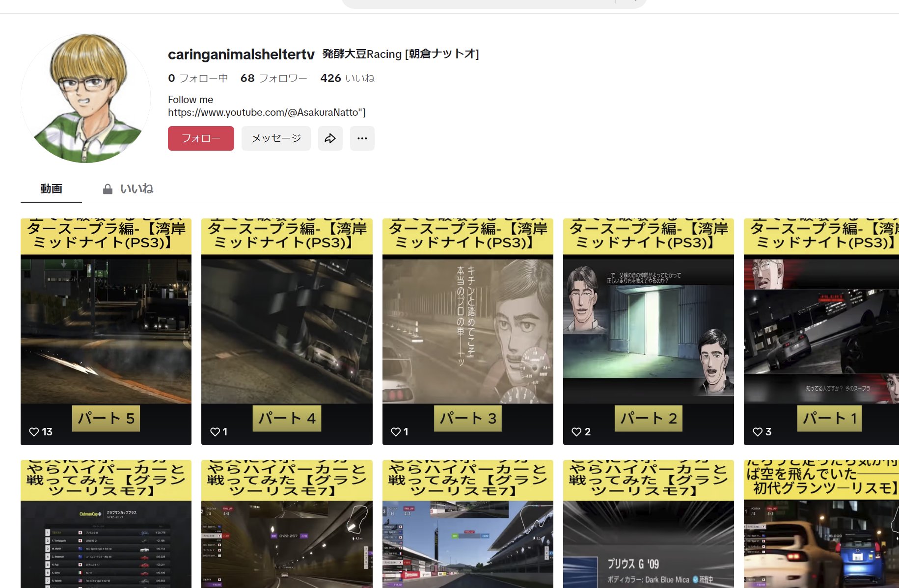The width and height of the screenshot is (899, 588).
Task: Open the パート 4 video thumbnail
Action: click(x=287, y=332)
